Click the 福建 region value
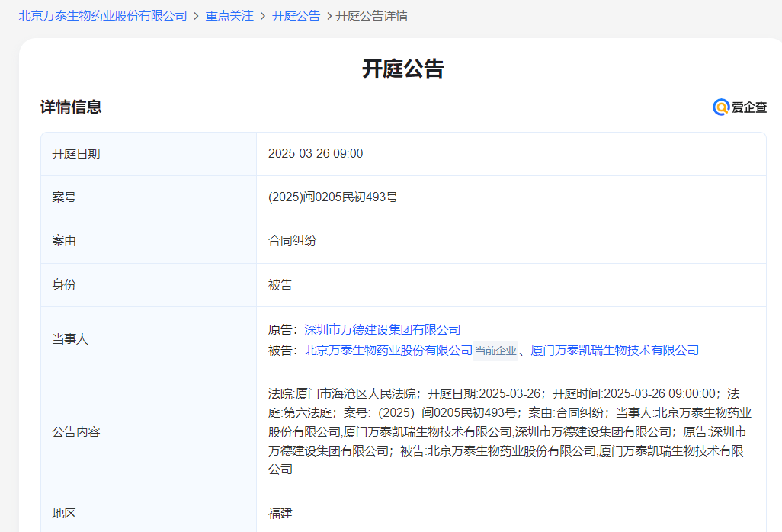 (280, 514)
